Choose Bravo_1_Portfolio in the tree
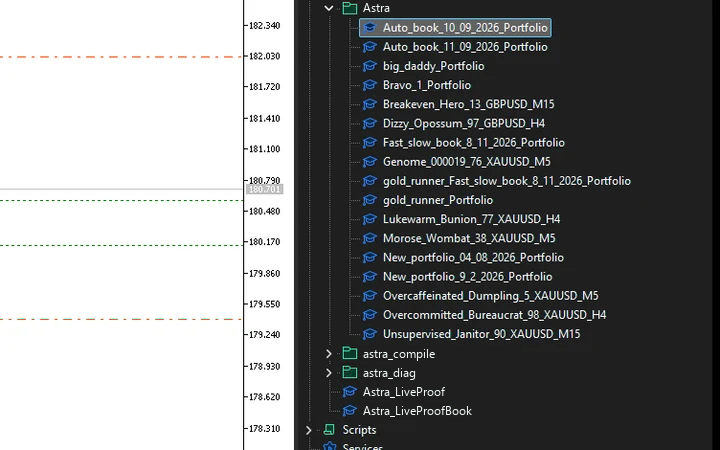 [x=427, y=85]
